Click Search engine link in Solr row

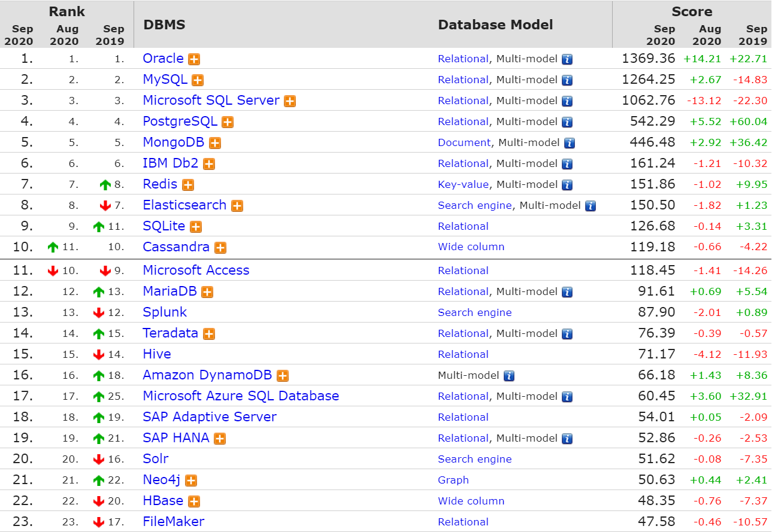click(475, 459)
